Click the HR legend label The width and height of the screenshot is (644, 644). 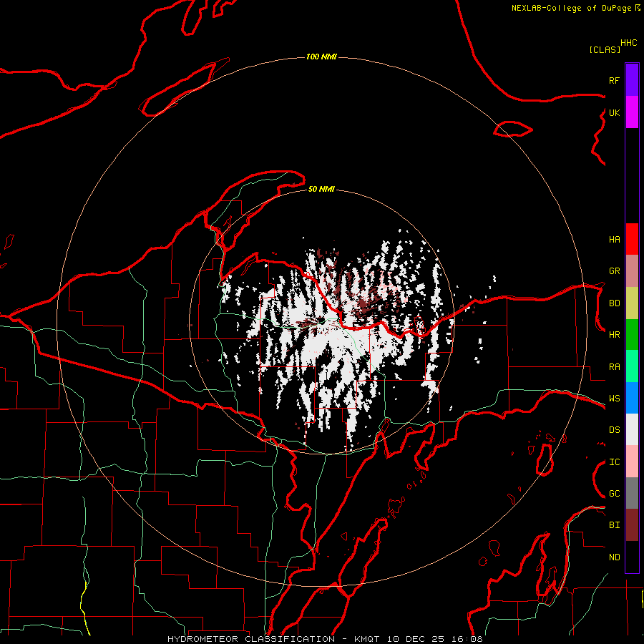614,335
